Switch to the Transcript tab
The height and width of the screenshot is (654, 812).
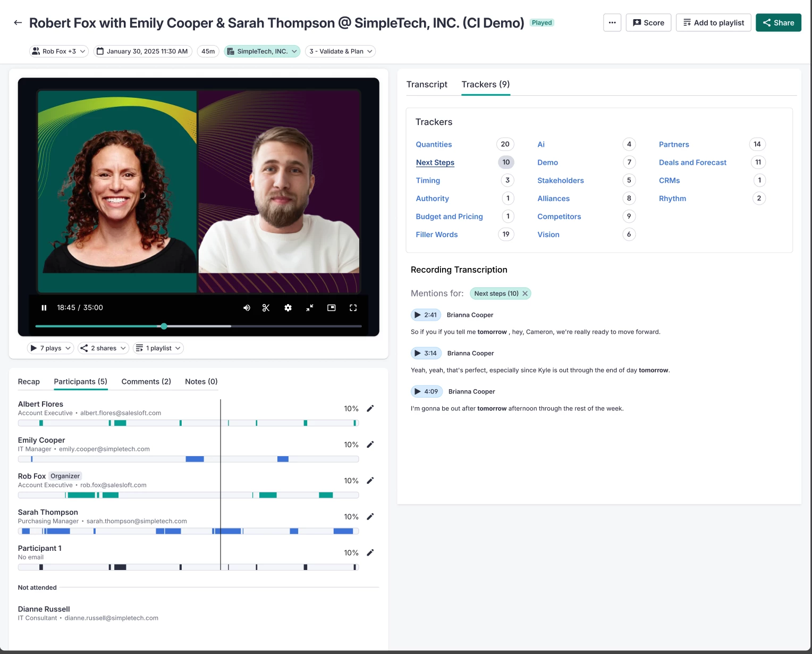coord(427,85)
